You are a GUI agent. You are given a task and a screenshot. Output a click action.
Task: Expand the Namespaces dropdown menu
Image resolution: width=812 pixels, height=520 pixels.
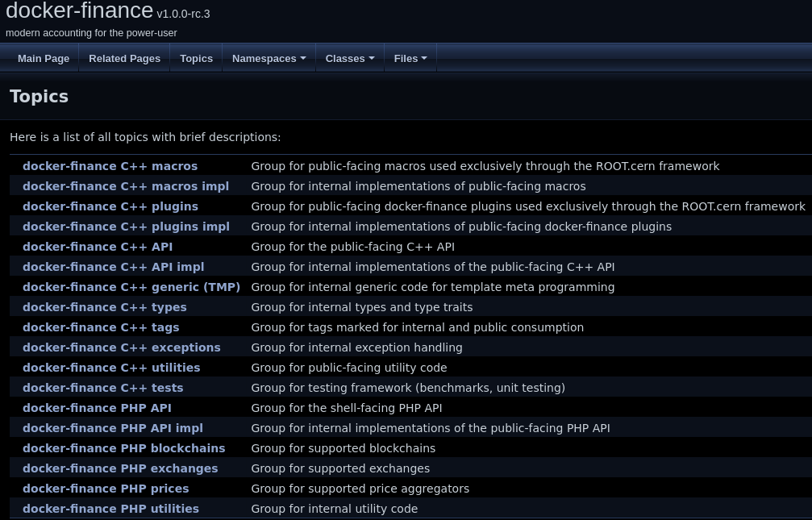(x=269, y=58)
